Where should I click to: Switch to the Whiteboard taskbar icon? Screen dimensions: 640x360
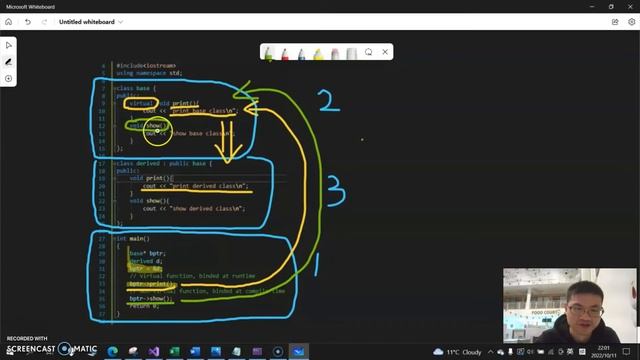pos(298,351)
